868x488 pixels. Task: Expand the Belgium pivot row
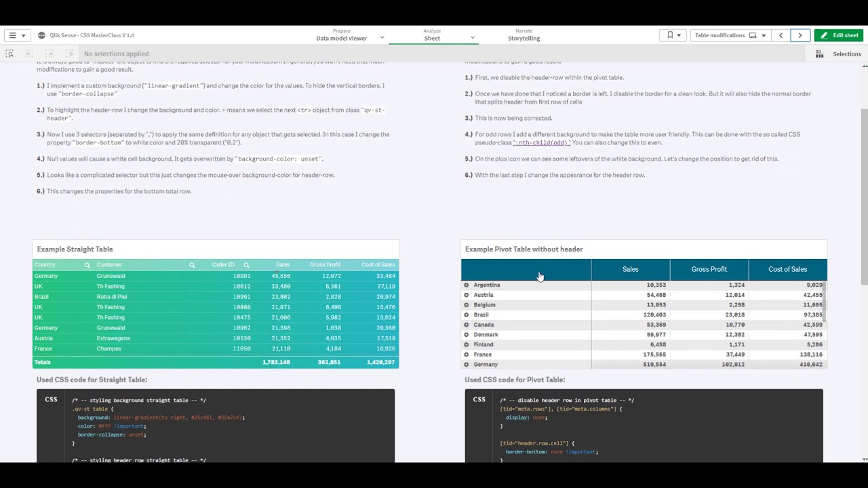[467, 305]
